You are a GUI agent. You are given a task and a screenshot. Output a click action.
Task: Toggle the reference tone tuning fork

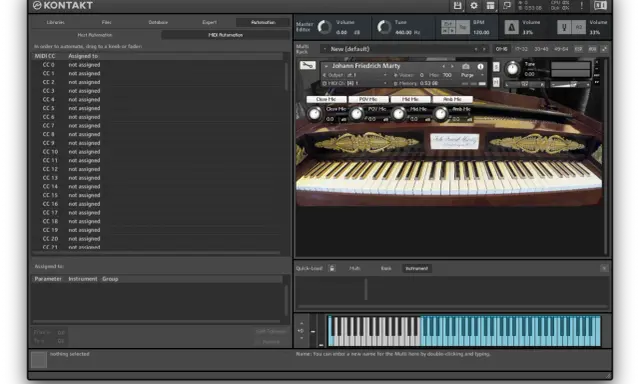coord(564,27)
